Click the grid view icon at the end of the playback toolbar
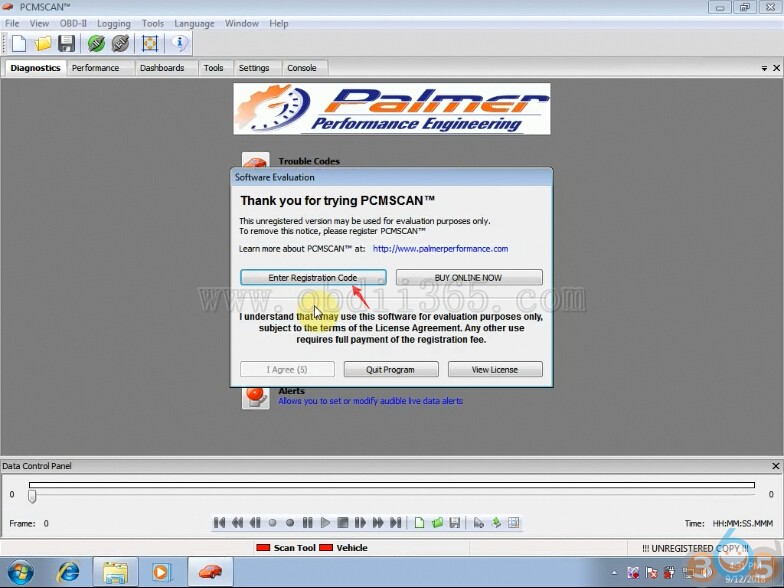This screenshot has width=784, height=588. coord(514,523)
